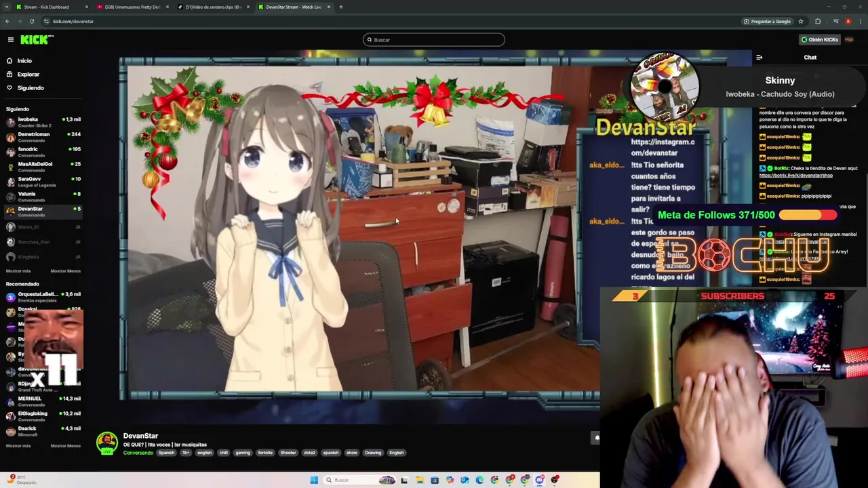The image size is (868, 488).
Task: Open Demetrioman channel in following list
Action: [43, 137]
